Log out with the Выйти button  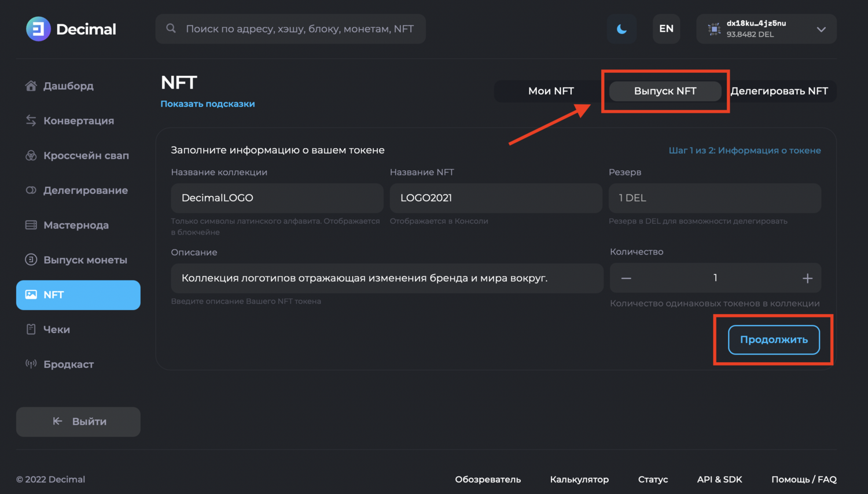(x=78, y=422)
